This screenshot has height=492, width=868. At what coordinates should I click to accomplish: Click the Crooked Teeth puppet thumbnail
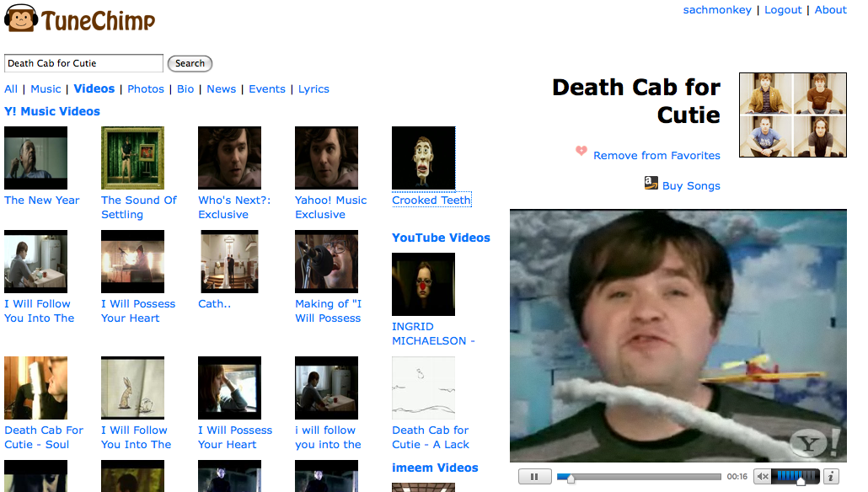pos(424,158)
